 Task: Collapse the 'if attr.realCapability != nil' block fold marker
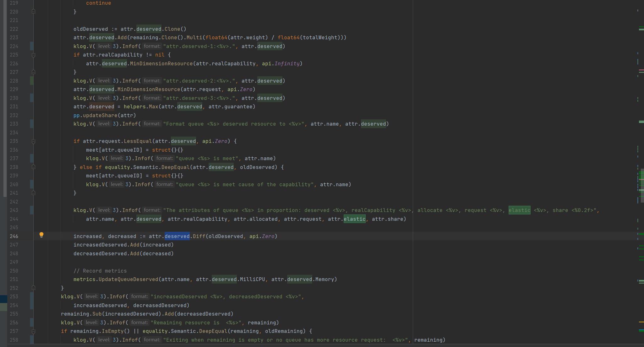coord(33,55)
